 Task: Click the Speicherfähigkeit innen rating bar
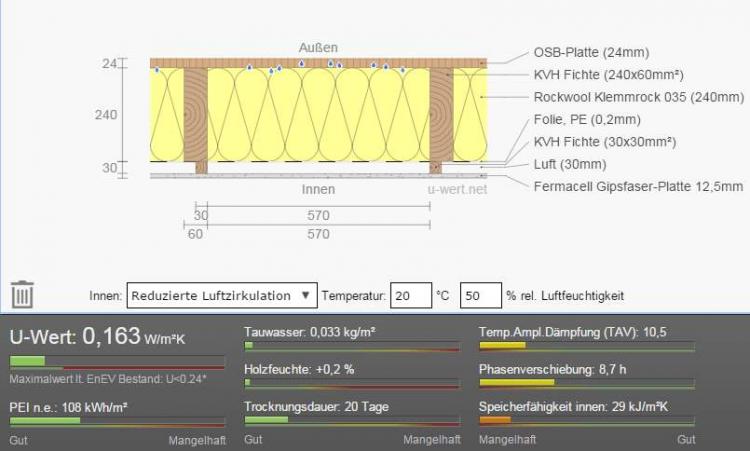[587, 420]
